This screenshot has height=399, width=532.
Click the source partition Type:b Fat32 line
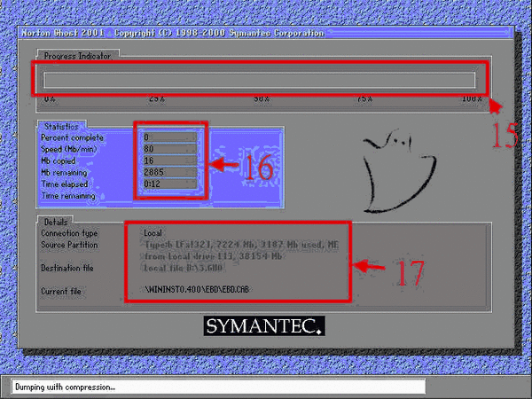[241, 245]
